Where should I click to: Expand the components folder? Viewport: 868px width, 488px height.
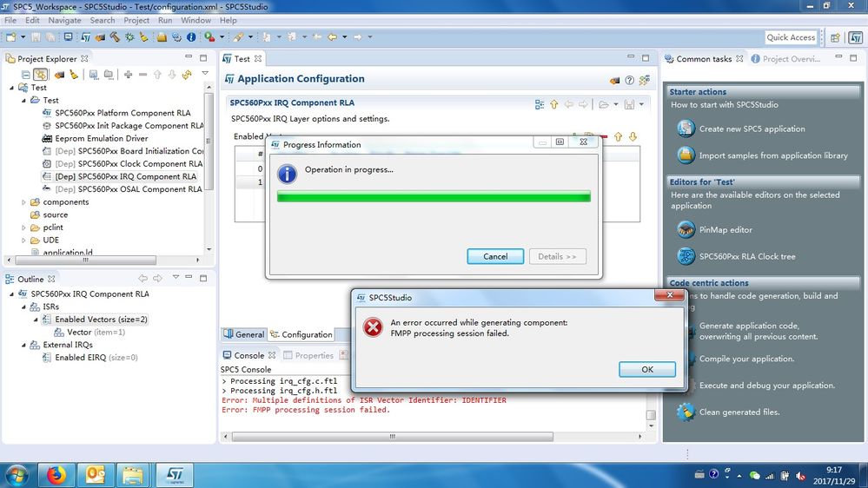click(x=23, y=202)
